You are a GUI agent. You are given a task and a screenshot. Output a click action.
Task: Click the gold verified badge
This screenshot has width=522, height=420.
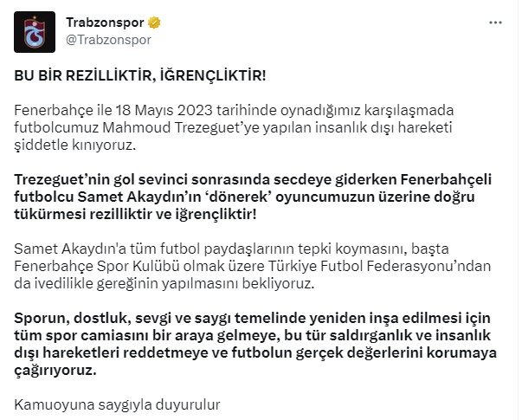[154, 23]
